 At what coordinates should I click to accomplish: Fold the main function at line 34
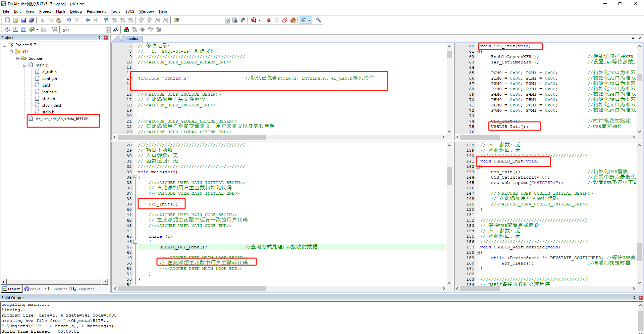(135, 177)
